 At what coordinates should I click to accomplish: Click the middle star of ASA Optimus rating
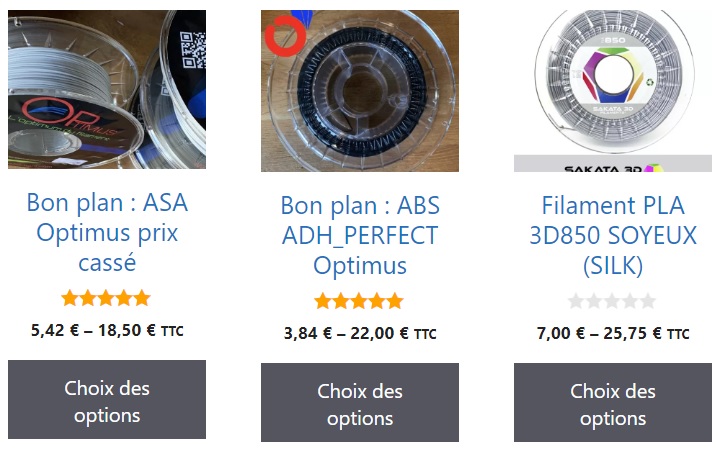(106, 298)
